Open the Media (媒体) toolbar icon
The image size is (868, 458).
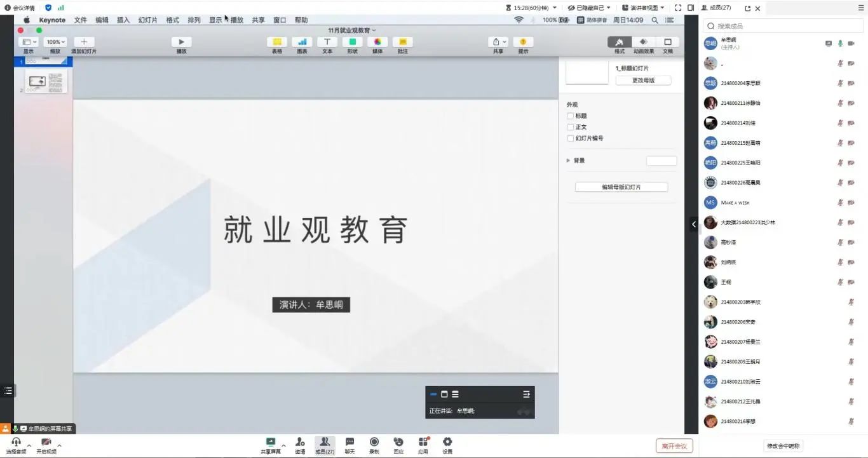377,42
